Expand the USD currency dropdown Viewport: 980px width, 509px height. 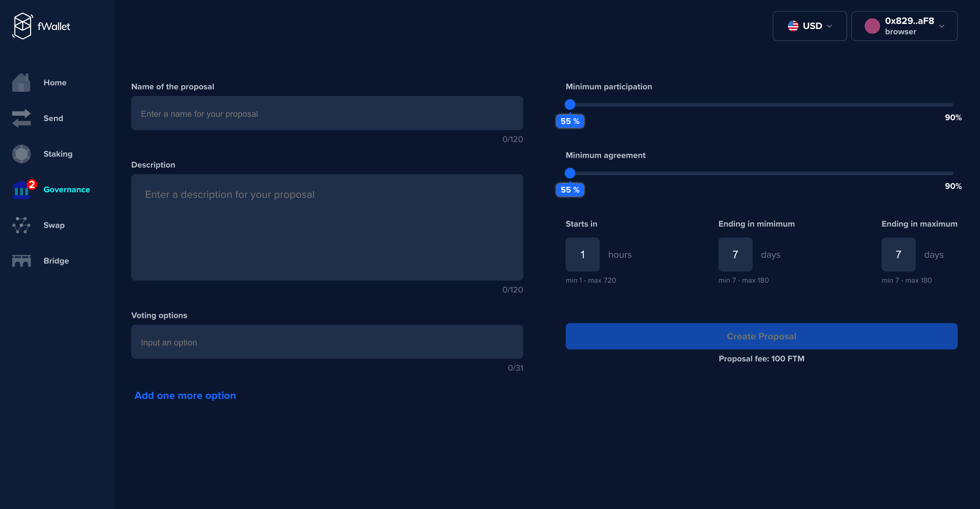tap(829, 26)
